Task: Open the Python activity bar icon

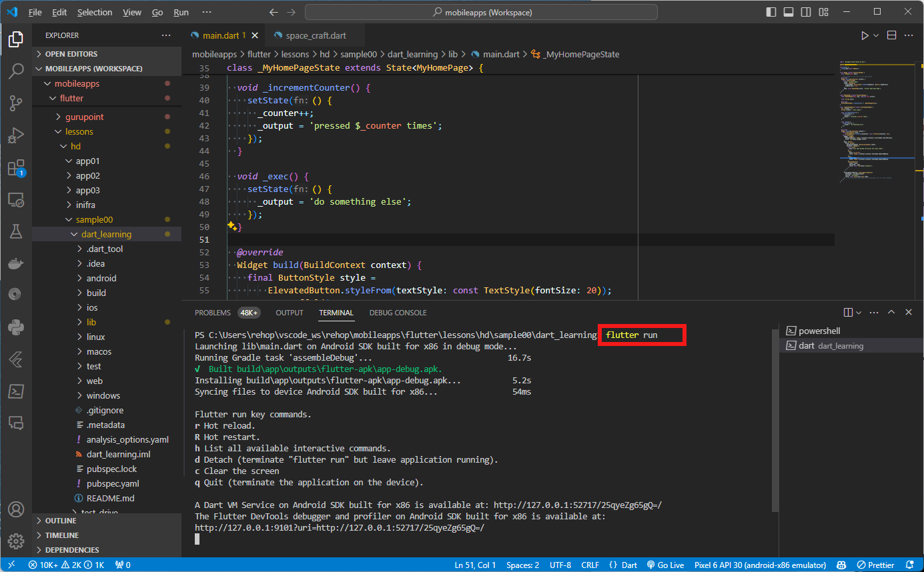Action: 16,327
